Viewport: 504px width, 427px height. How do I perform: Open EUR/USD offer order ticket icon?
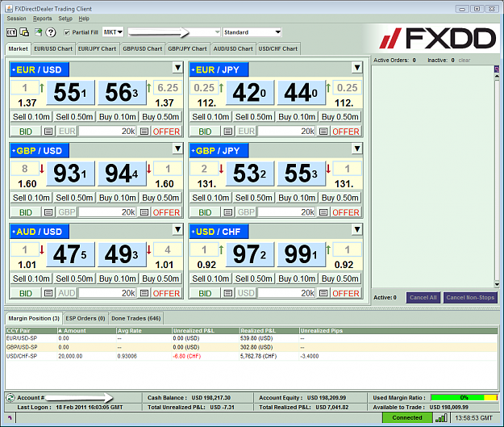pos(144,132)
